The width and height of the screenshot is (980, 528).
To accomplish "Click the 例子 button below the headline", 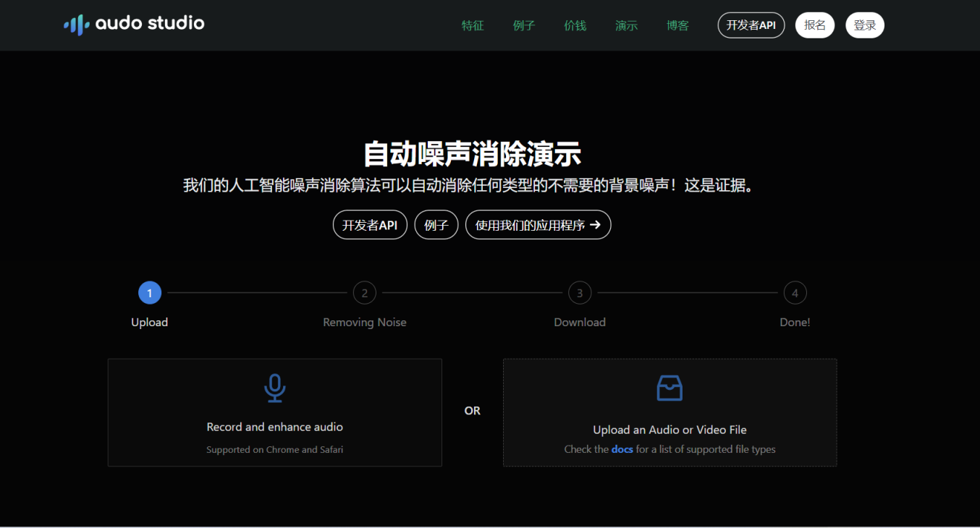I will click(436, 225).
